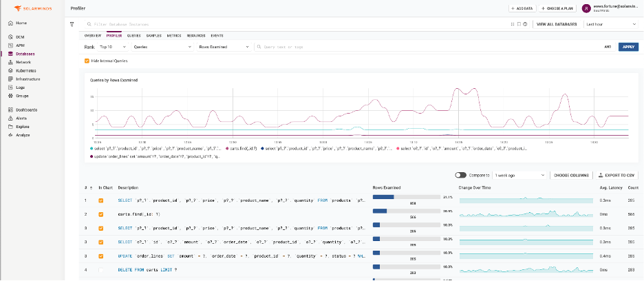
Task: Click the filter funnel icon
Action: point(72,24)
